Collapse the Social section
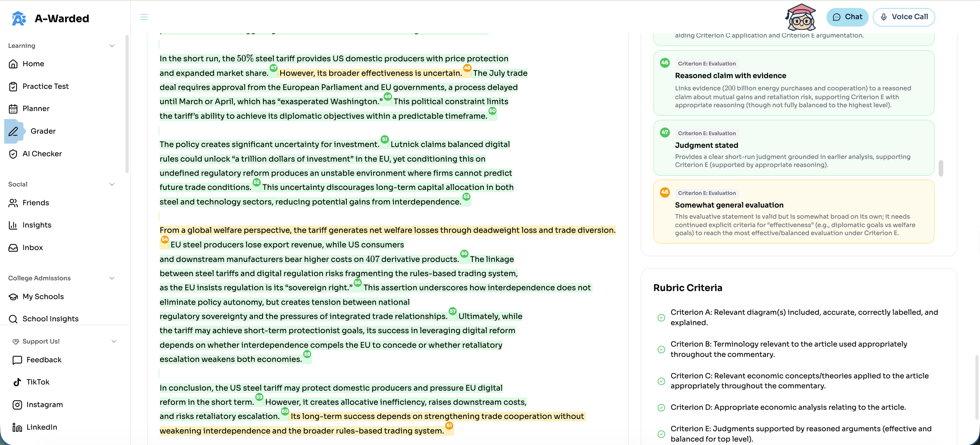The width and height of the screenshot is (980, 445). [112, 184]
